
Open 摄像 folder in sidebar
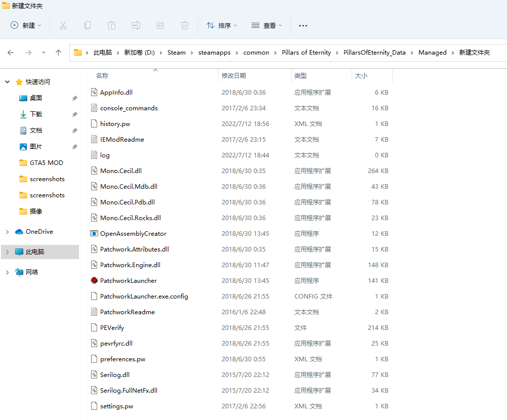click(35, 211)
